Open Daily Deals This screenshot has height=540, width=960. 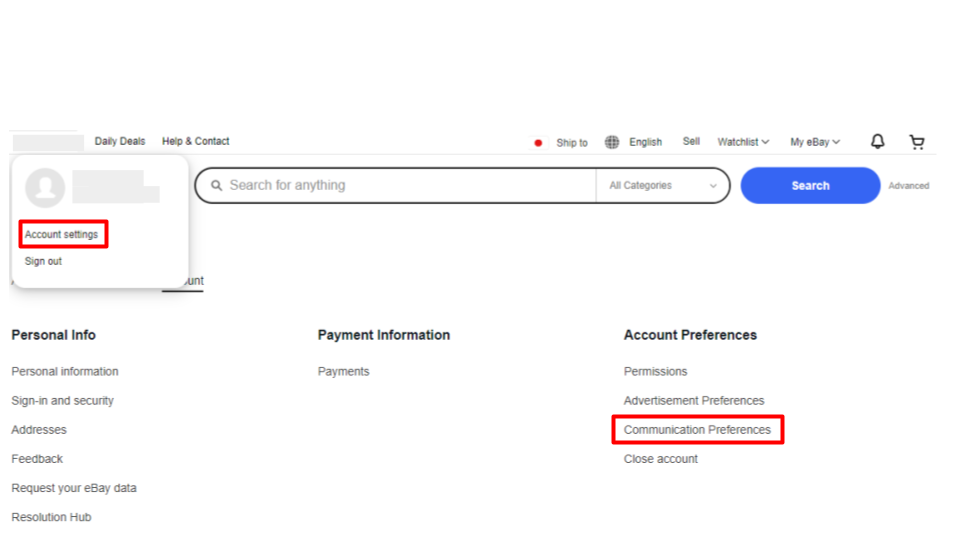(x=120, y=141)
